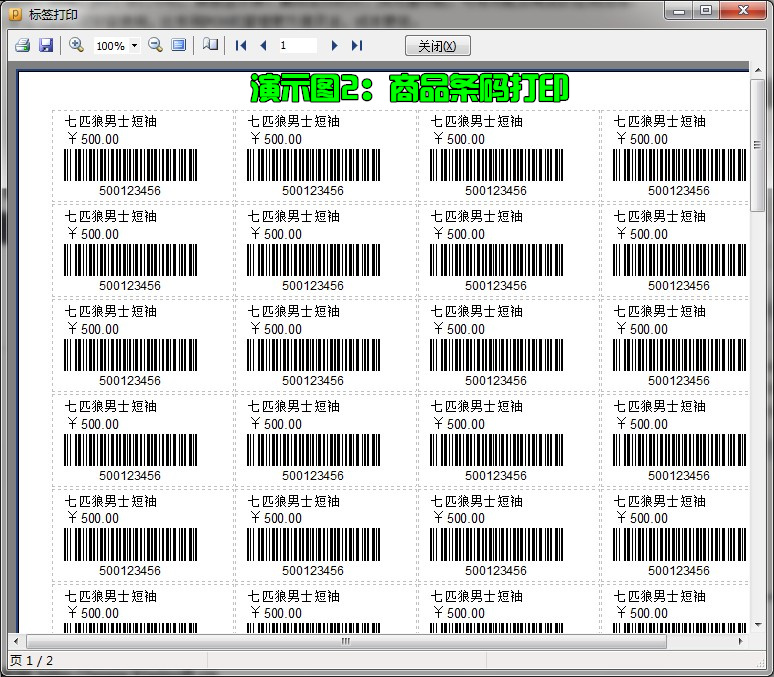Image resolution: width=774 pixels, height=677 pixels.
Task: Go to the previous page
Action: click(x=263, y=45)
